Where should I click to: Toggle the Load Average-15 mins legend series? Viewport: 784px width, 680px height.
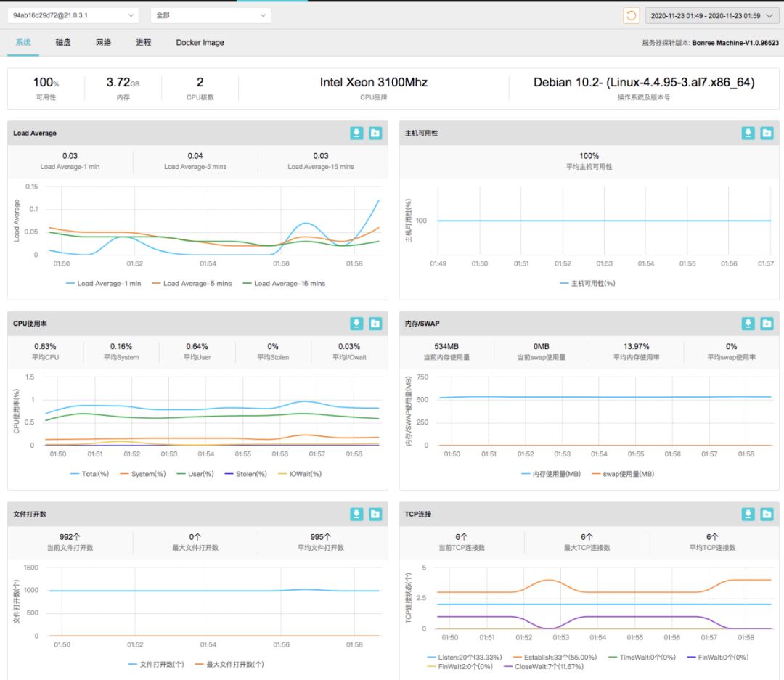[x=284, y=284]
